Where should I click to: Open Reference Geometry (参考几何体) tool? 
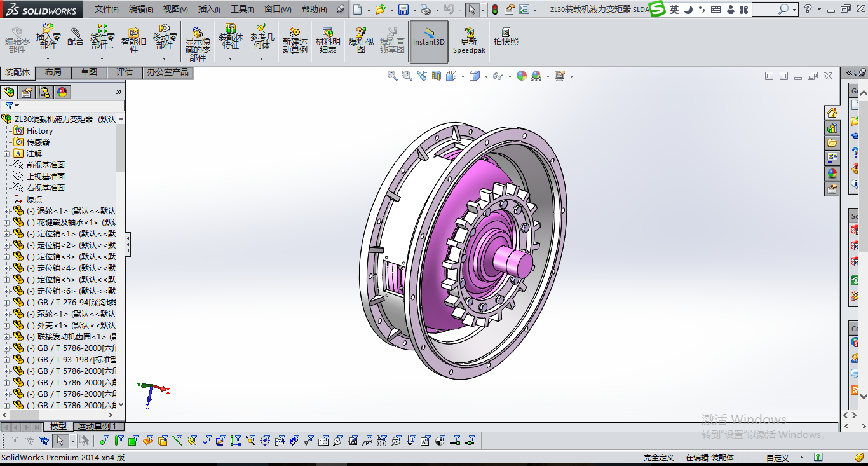click(x=262, y=36)
